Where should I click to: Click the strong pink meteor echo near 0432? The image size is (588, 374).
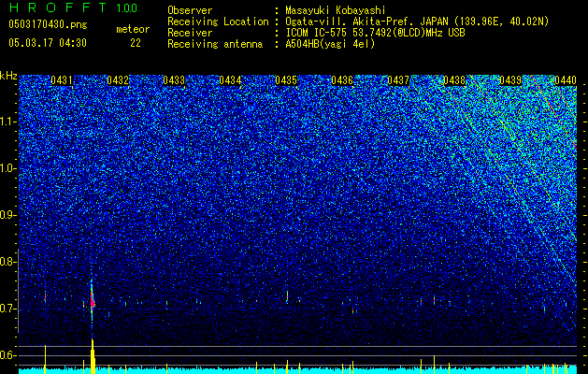93,301
